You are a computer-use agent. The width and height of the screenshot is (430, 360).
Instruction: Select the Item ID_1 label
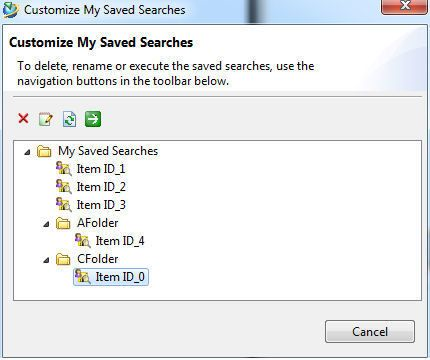pos(101,169)
